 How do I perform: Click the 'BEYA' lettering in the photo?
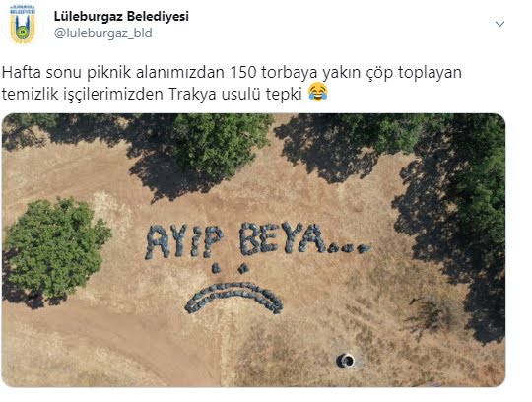283,237
